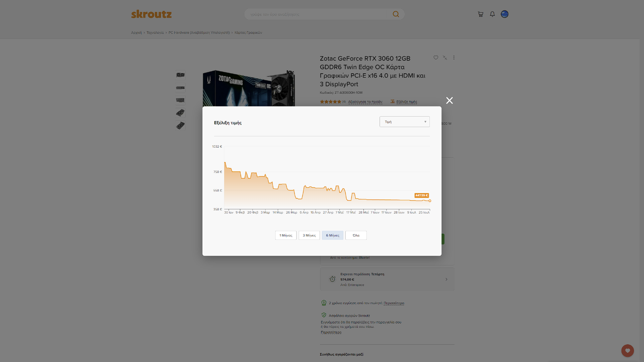Click the warranty shield icon
This screenshot has height=362, width=644.
point(324,303)
